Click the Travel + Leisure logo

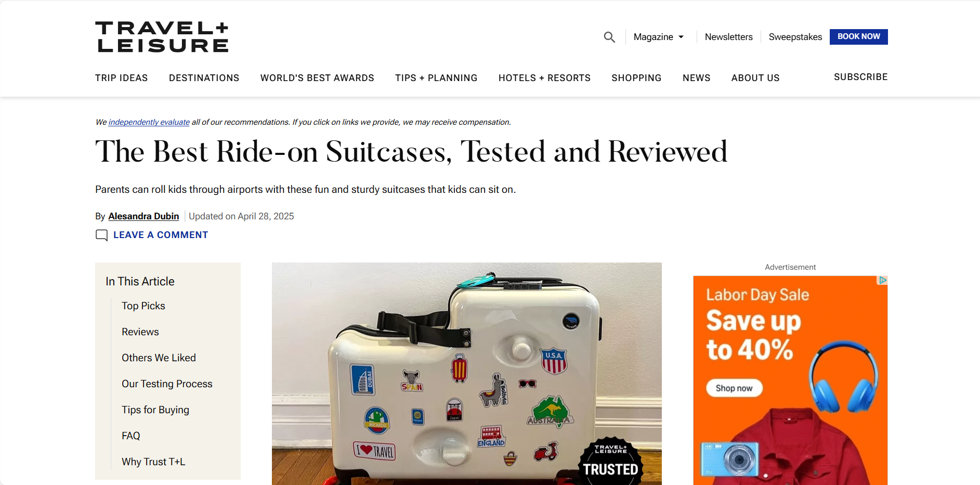point(162,37)
